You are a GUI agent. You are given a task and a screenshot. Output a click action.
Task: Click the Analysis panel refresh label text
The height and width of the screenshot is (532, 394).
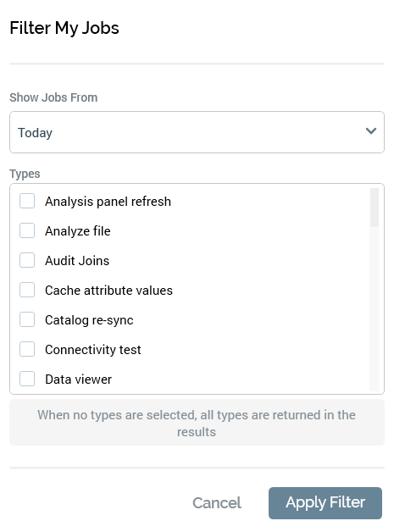click(108, 202)
